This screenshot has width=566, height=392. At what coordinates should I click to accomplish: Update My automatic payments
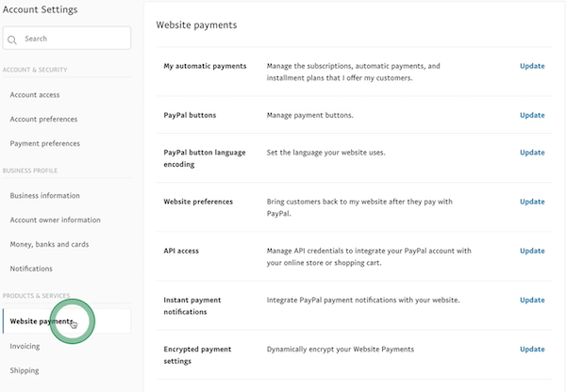(x=532, y=66)
